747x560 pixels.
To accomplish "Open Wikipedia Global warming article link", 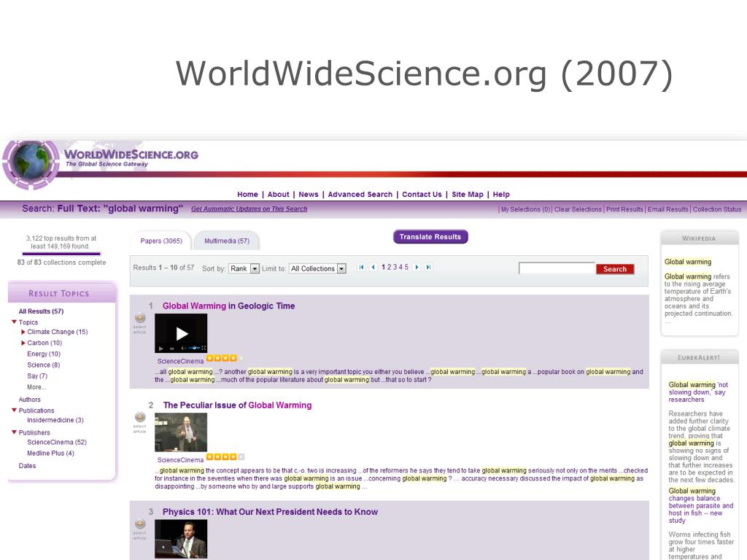I will [688, 262].
